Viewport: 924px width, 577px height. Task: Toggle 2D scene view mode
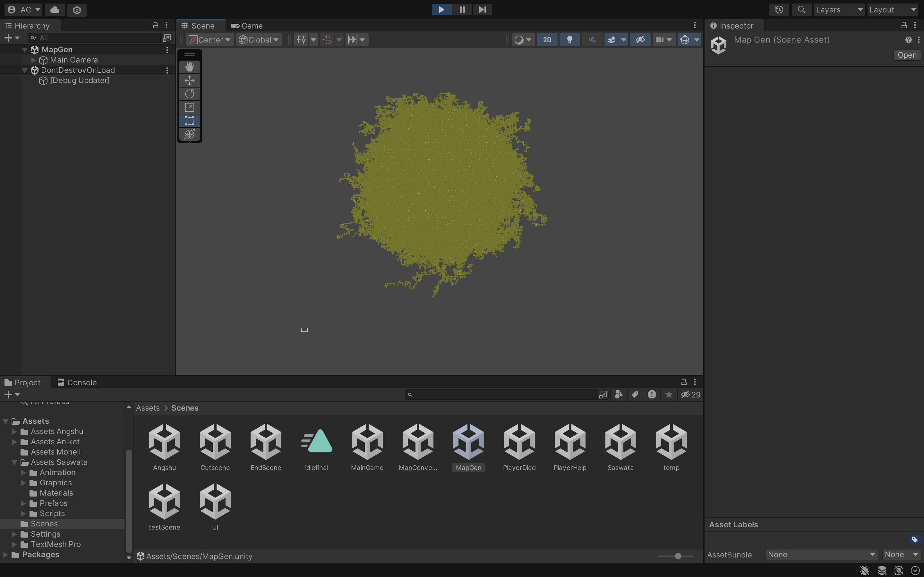(547, 40)
